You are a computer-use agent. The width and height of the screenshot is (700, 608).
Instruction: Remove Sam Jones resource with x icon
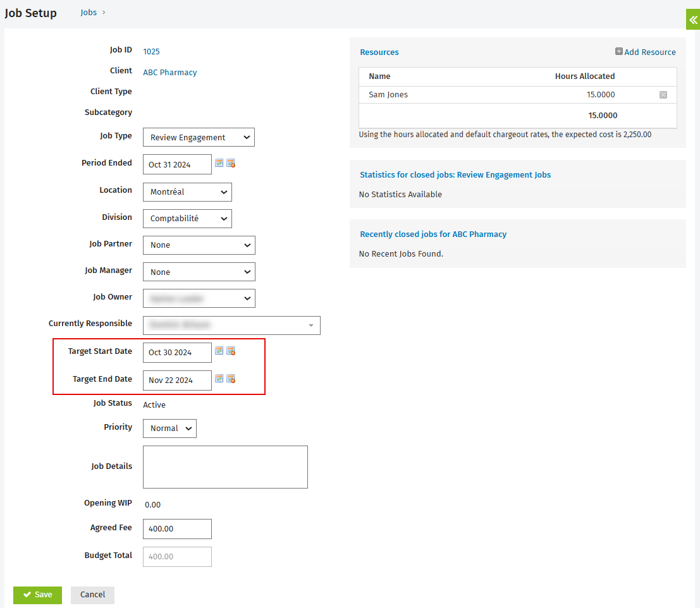(x=663, y=95)
